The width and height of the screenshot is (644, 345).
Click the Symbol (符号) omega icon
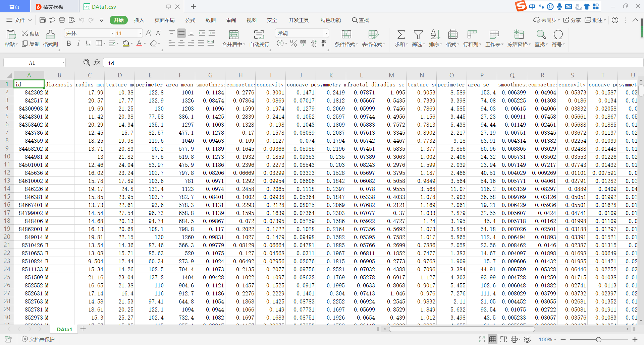(558, 34)
